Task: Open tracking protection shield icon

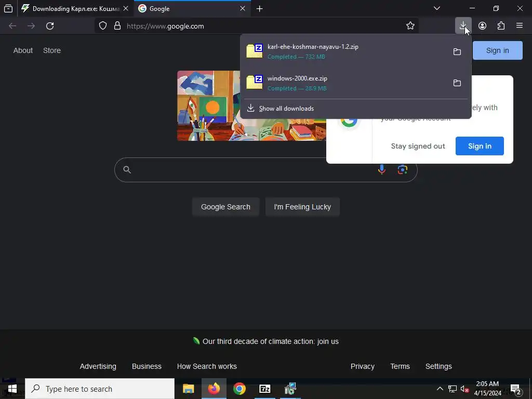Action: click(103, 26)
